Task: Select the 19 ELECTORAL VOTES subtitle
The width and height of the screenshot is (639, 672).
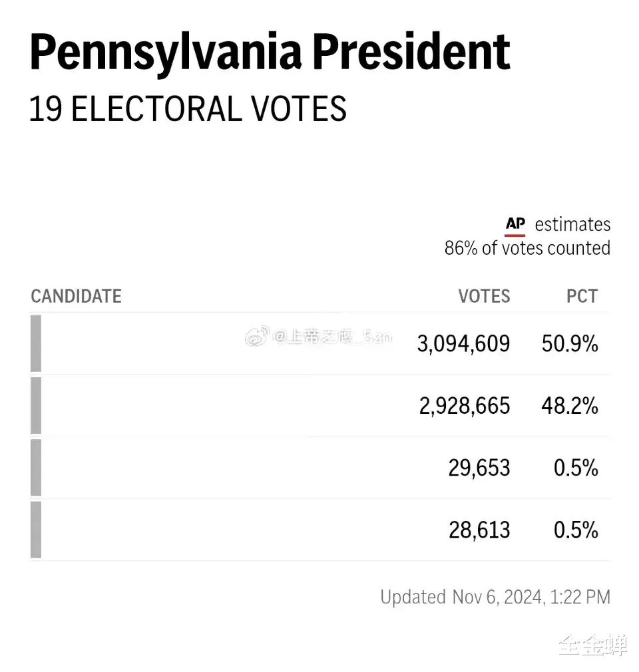Action: 188,109
